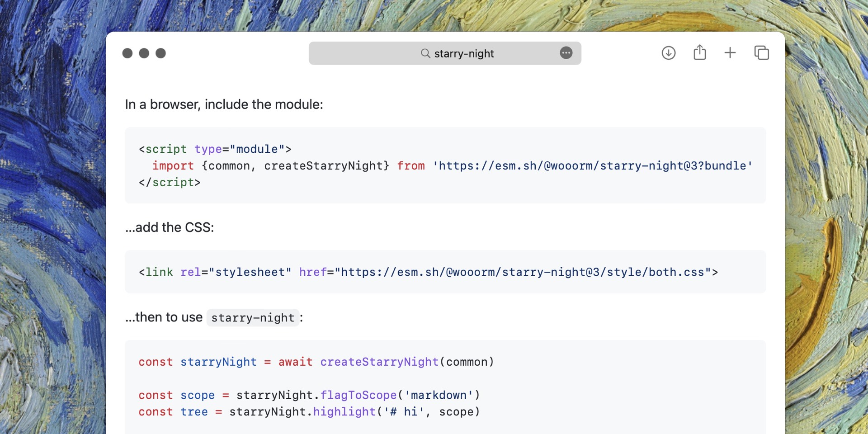Image resolution: width=868 pixels, height=434 pixels.
Task: Click "createStarryNight}" in the import statement
Action: click(x=326, y=166)
